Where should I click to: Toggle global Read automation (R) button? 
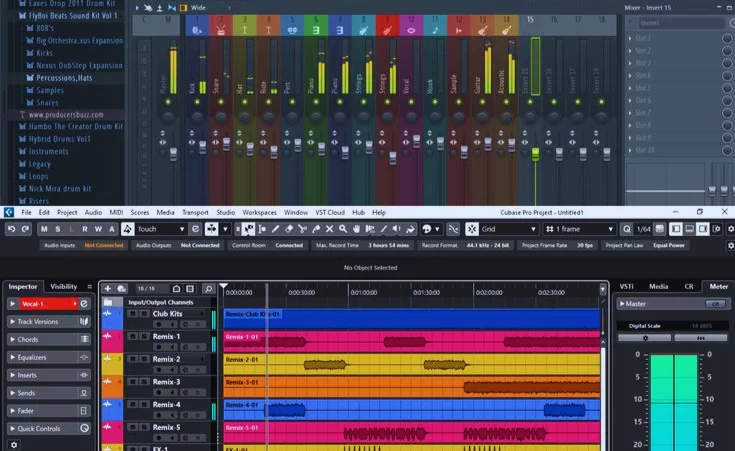(x=85, y=229)
